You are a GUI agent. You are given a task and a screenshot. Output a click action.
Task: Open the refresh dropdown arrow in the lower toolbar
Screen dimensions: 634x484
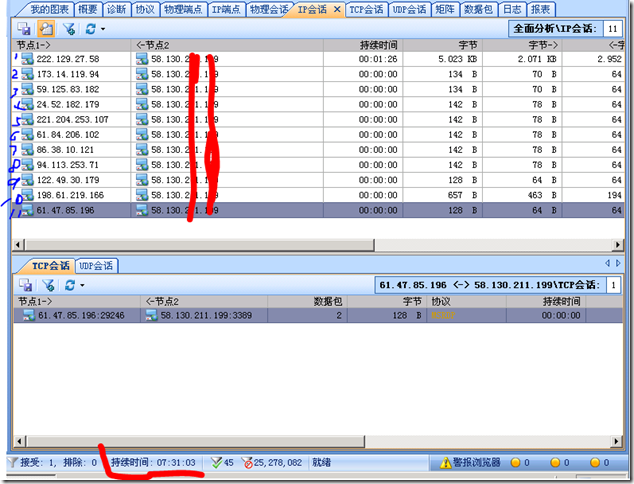(82, 285)
